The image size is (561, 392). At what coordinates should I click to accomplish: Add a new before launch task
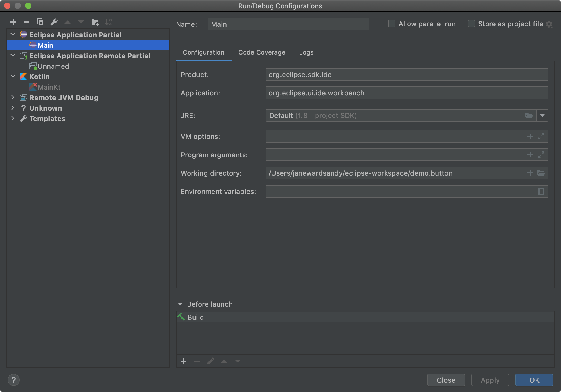point(183,361)
